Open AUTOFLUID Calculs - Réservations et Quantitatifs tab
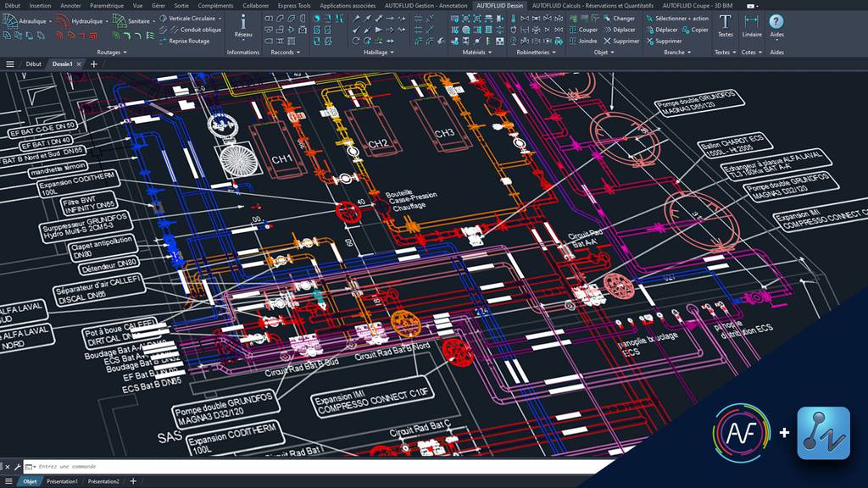Viewport: 868px width, 488px height. point(593,6)
